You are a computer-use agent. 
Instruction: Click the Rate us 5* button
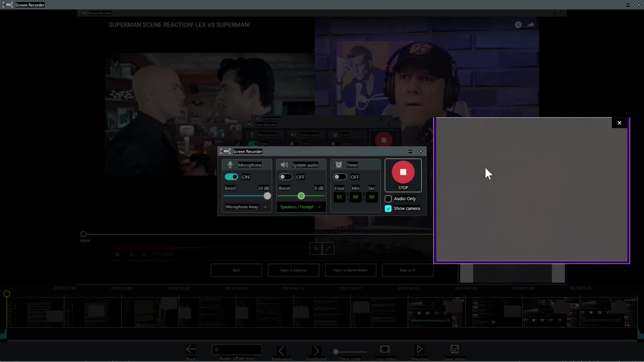(x=408, y=270)
